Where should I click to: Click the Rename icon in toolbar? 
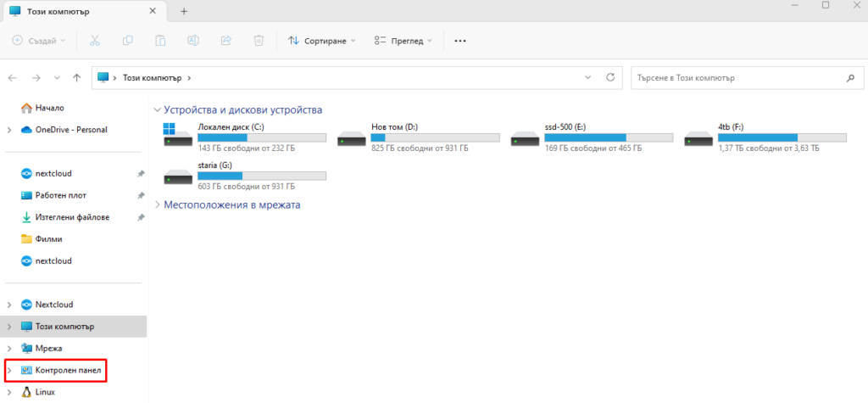(193, 41)
